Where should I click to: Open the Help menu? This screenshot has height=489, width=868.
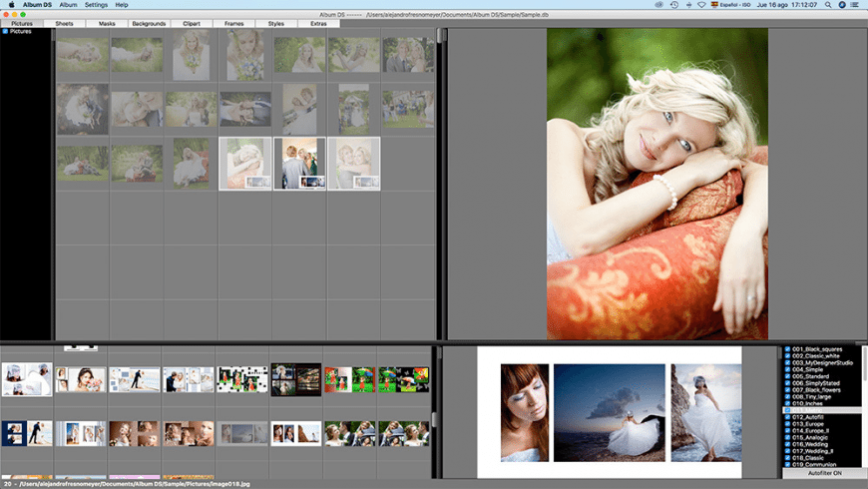pos(122,4)
